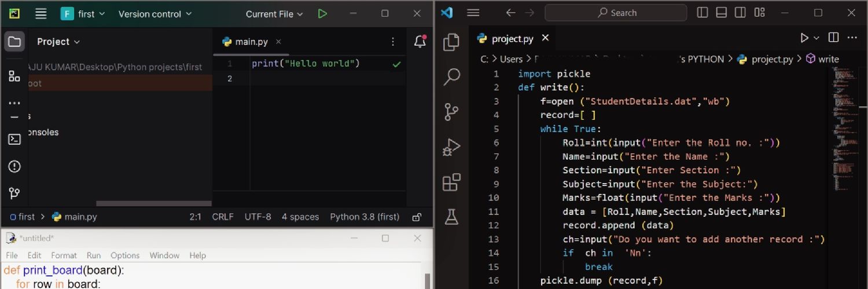Close the main.py tab in PyCharm

278,42
